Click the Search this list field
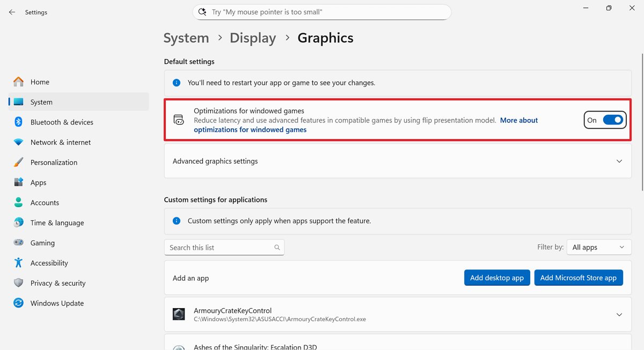This screenshot has width=644, height=350. click(224, 247)
